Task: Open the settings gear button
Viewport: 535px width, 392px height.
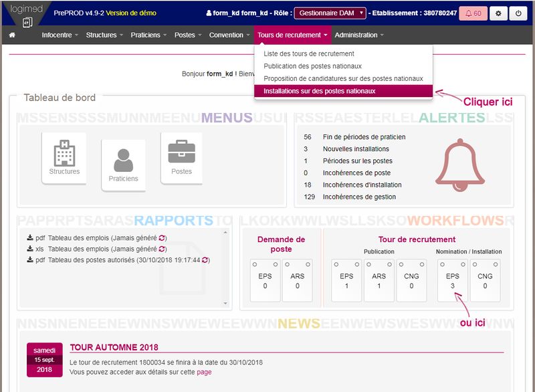Action: tap(498, 13)
